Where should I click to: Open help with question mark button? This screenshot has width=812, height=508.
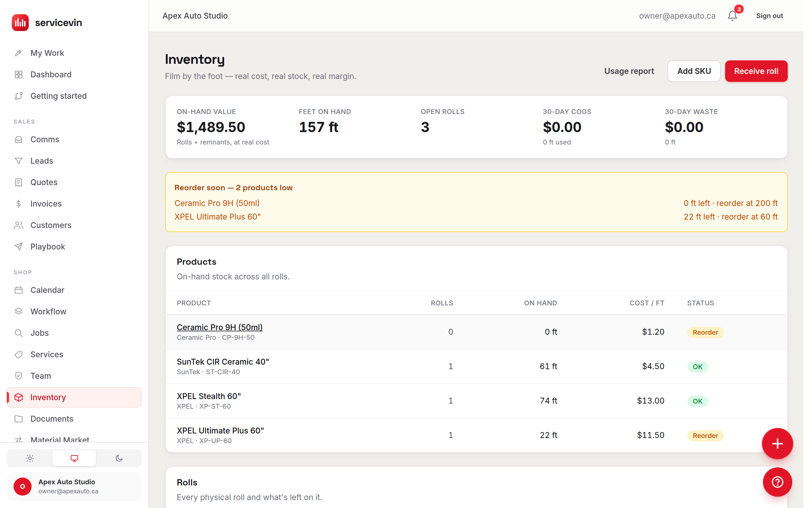click(x=777, y=482)
